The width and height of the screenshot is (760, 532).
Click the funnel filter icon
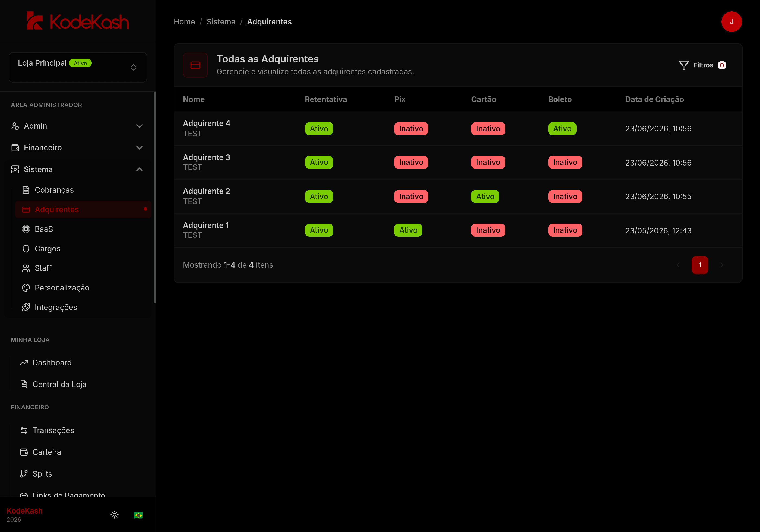(x=683, y=65)
